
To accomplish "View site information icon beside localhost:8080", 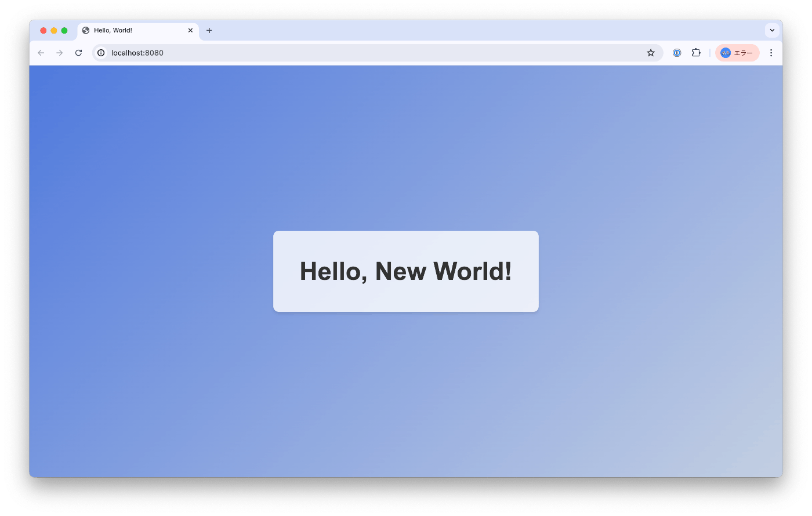I will [x=101, y=53].
